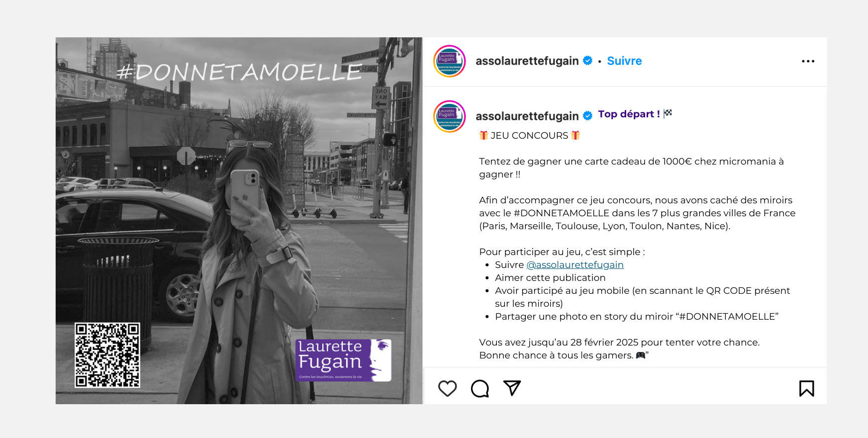Open the three-dot more options menu
The image size is (868, 438).
pyautogui.click(x=808, y=61)
